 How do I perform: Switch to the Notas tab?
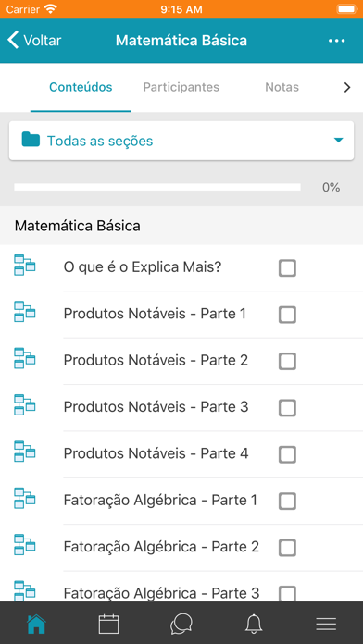[282, 87]
